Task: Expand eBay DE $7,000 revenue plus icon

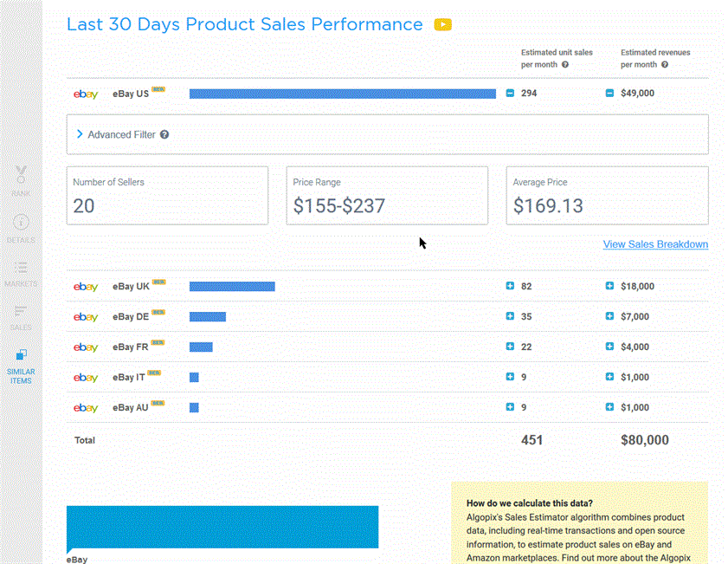Action: [x=609, y=316]
